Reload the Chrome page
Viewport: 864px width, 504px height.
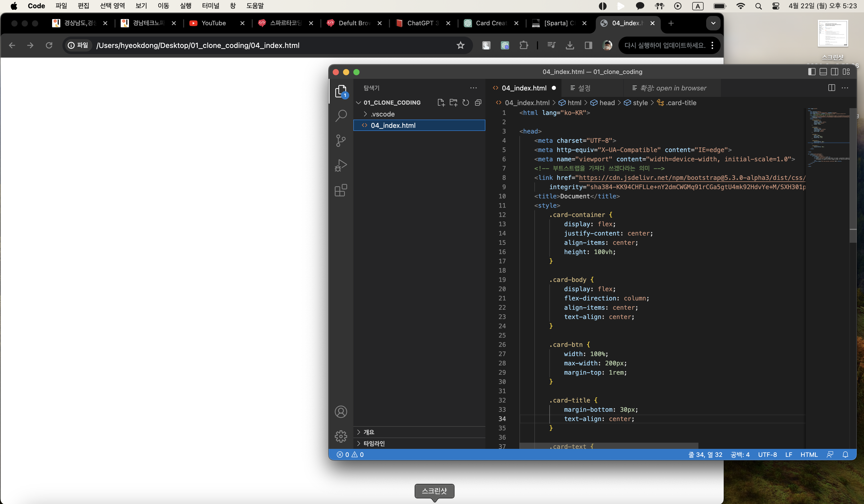(49, 45)
